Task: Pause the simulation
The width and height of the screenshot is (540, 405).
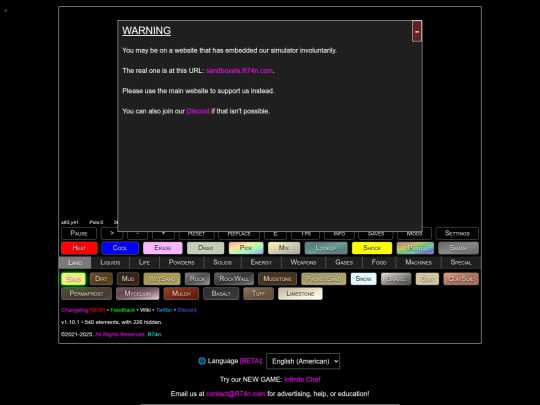Action: [79, 233]
